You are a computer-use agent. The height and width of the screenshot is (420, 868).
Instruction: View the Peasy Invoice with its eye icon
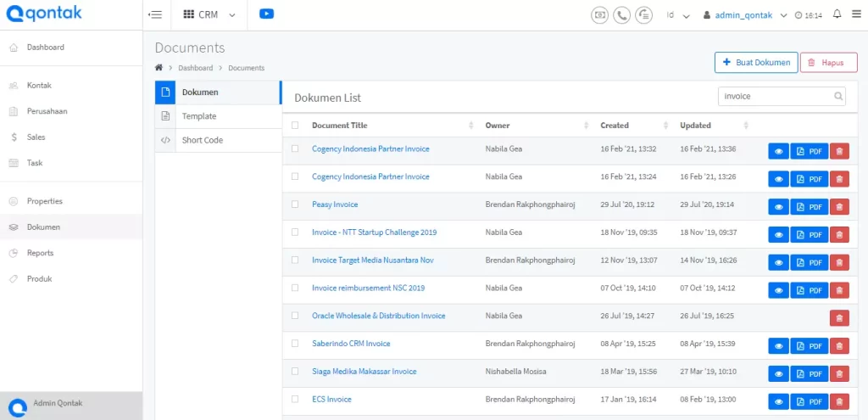(778, 207)
